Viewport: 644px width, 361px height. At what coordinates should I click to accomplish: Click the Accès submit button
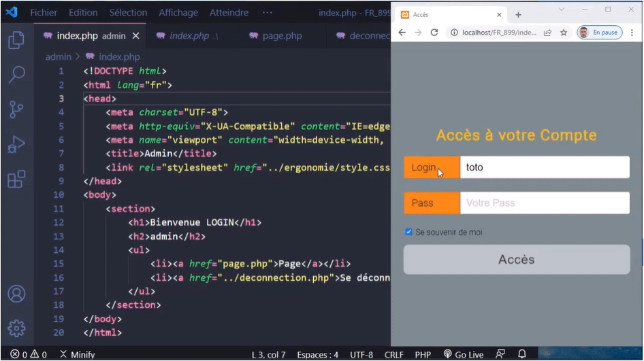pos(517,259)
